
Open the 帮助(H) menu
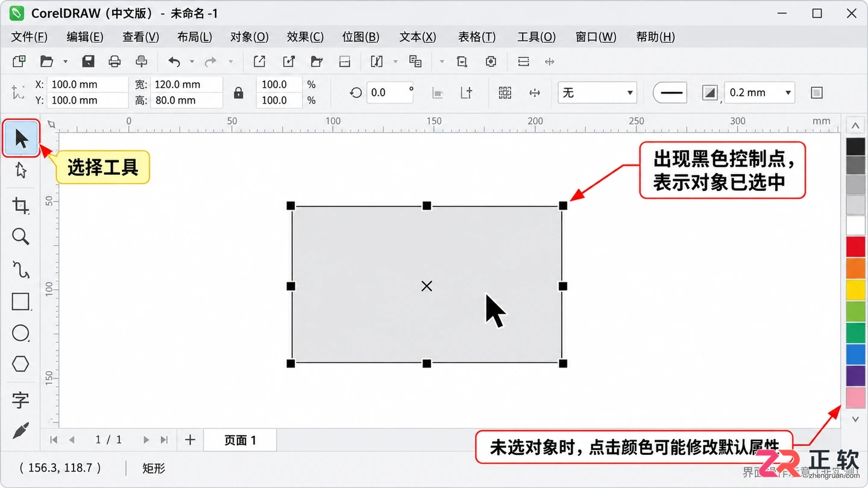coord(656,37)
